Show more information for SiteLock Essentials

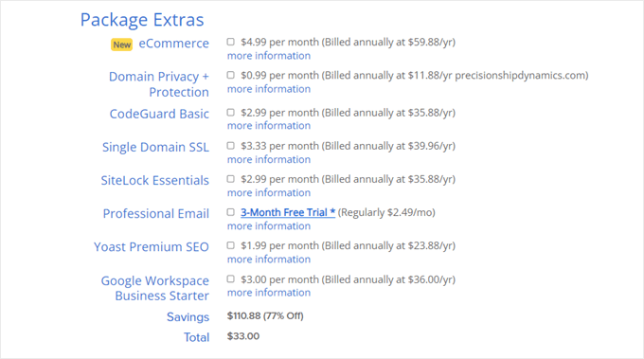269,192
